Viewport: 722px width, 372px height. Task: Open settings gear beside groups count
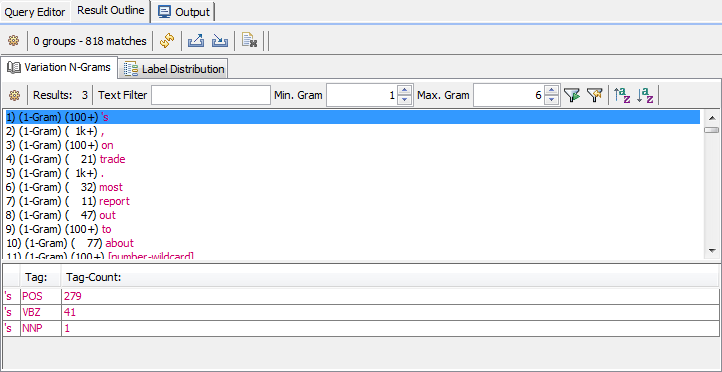[x=13, y=41]
